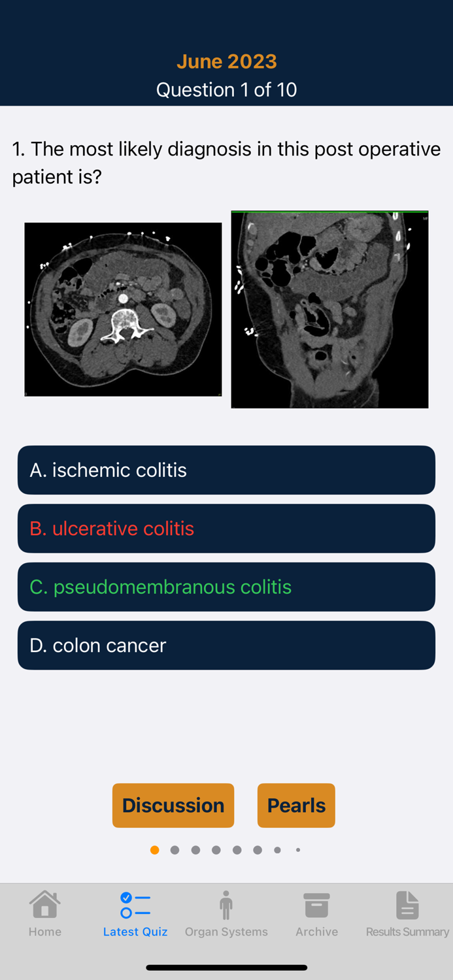The height and width of the screenshot is (980, 453).
Task: Select answer B, ulcerative colitis
Action: (x=226, y=528)
